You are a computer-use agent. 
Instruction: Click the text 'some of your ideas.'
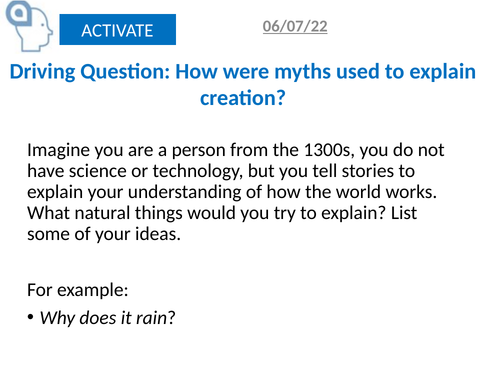pos(104,234)
